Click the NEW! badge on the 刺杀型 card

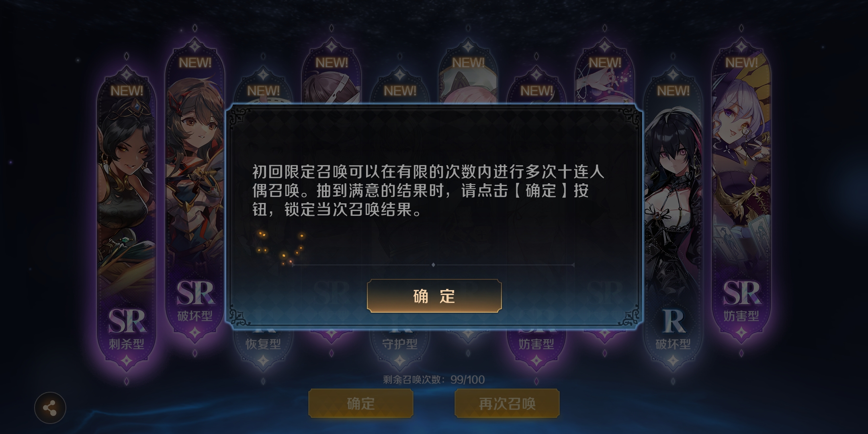coord(127,91)
